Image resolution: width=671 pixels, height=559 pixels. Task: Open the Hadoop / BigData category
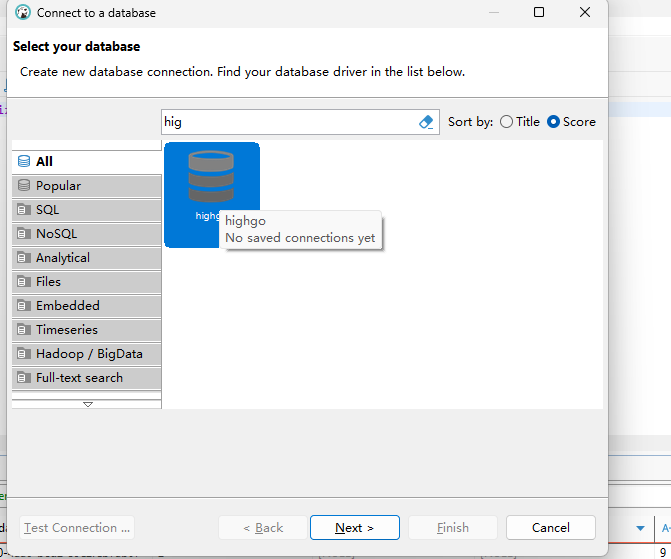click(x=86, y=354)
